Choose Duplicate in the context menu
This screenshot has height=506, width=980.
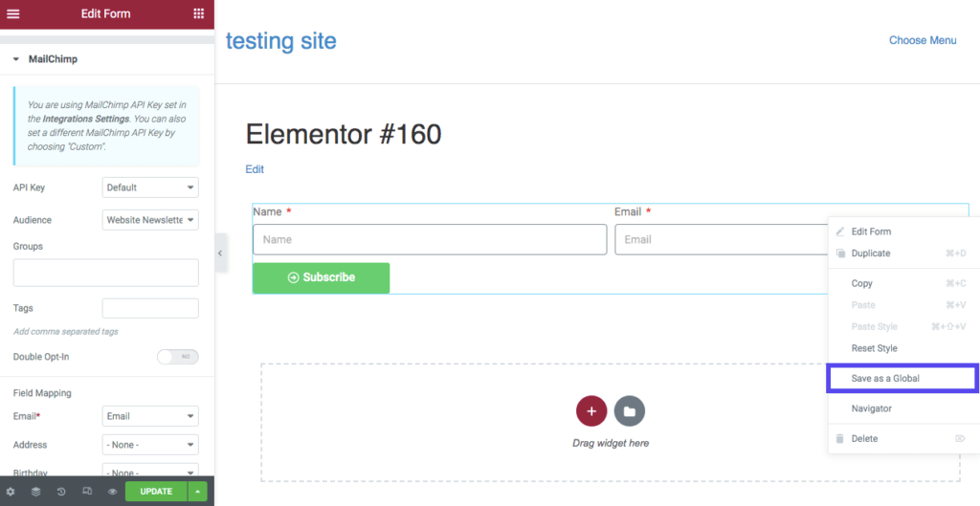871,253
